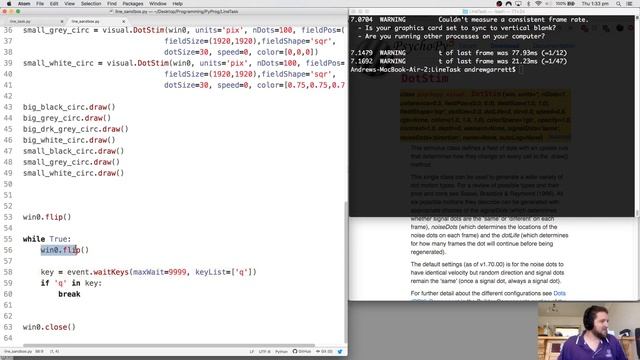Open the Packages menu
640x360 pixels.
(x=133, y=4)
